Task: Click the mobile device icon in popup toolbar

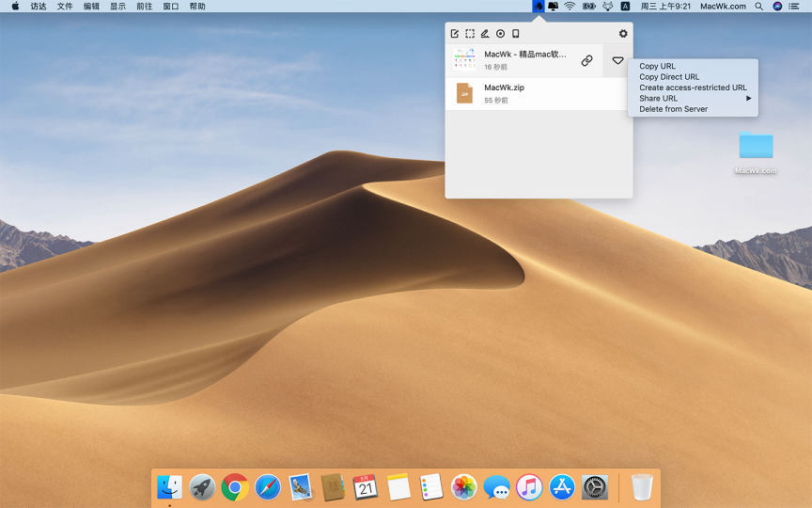Action: pyautogui.click(x=515, y=34)
